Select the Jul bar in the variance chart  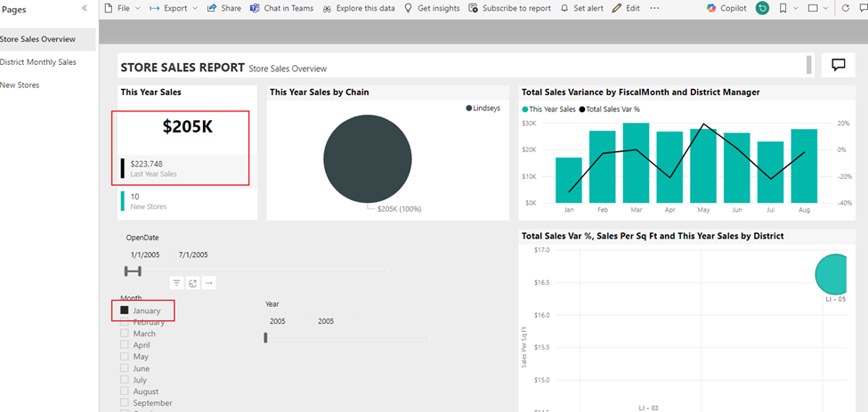click(x=771, y=173)
